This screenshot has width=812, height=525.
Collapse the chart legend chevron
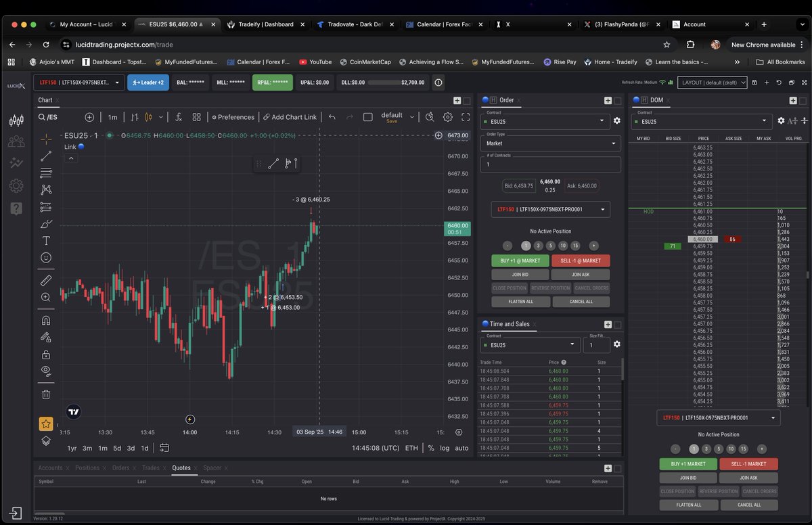click(x=71, y=158)
